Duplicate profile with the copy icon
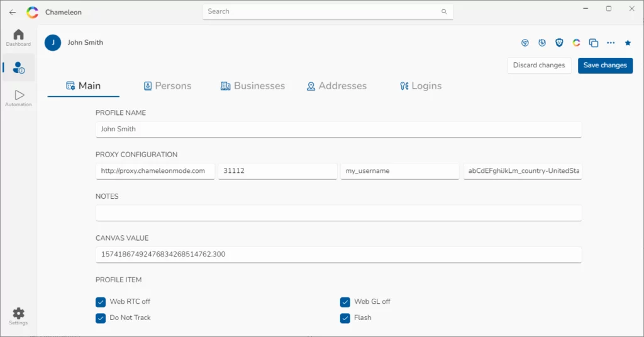Viewport: 644px width, 337px height. click(594, 43)
